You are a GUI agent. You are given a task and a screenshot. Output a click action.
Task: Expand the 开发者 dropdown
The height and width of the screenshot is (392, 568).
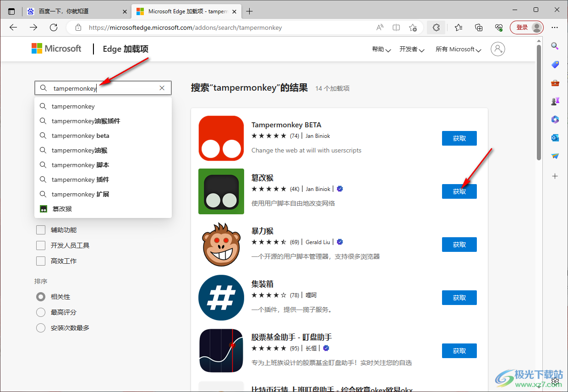412,49
